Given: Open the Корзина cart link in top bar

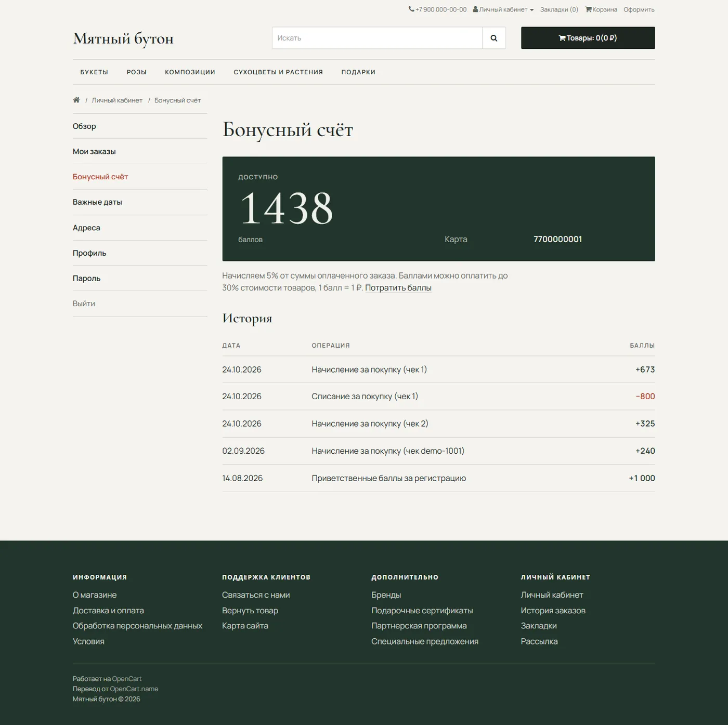Looking at the screenshot, I should pyautogui.click(x=601, y=9).
